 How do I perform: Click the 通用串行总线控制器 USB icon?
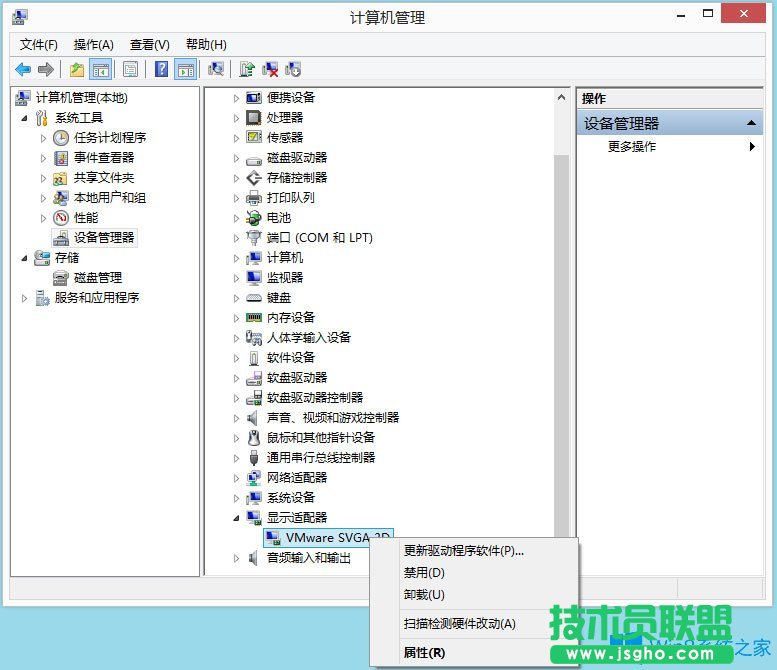254,457
